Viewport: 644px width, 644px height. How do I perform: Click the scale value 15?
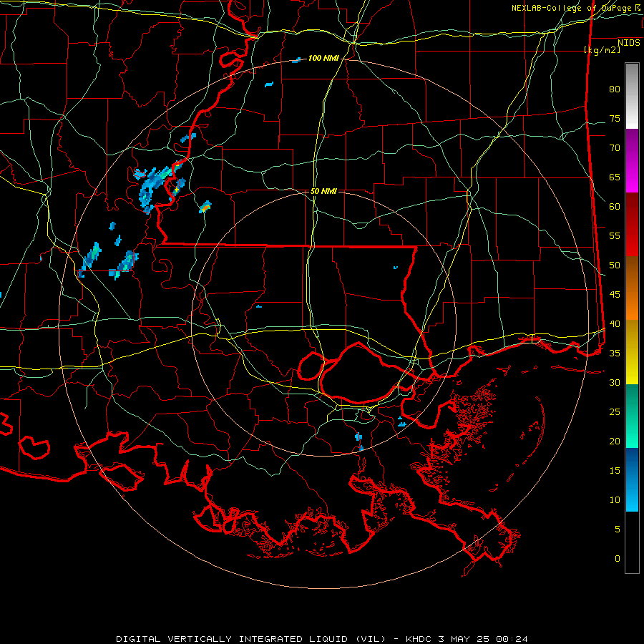[615, 471]
